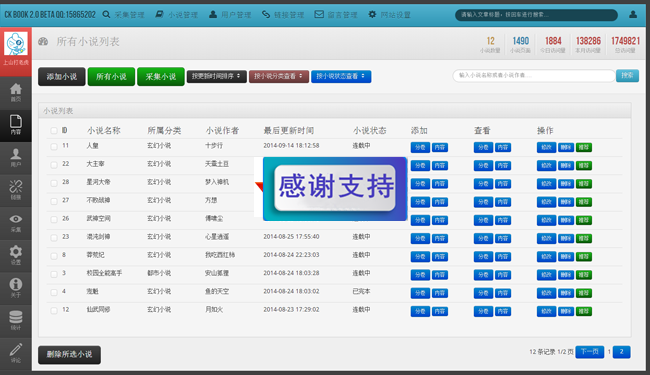Click the 最后更新时间 column header
This screenshot has height=375, width=650.
289,131
